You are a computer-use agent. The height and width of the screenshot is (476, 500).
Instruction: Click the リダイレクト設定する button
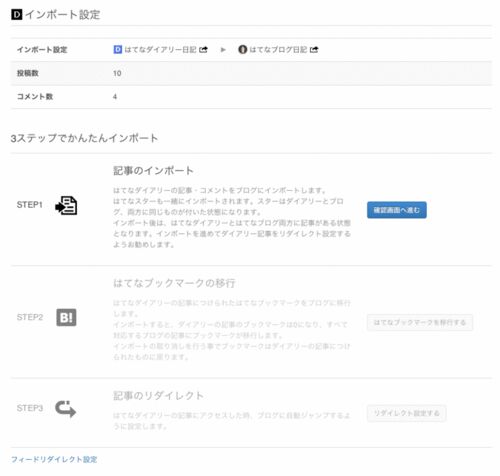click(x=406, y=413)
